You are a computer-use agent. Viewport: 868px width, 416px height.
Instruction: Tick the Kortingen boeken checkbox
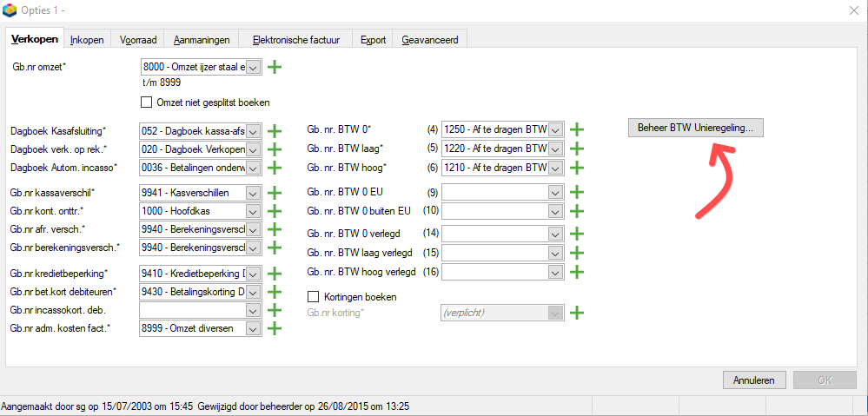(x=314, y=297)
